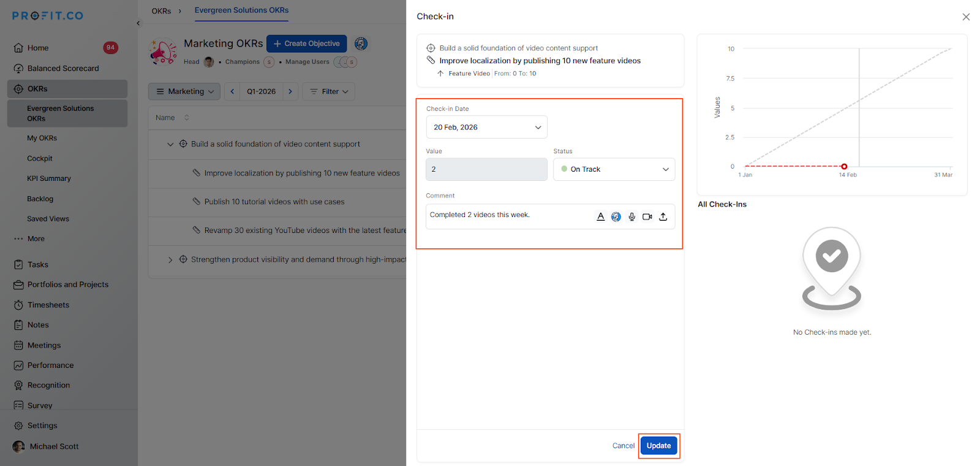The image size is (980, 466).
Task: Go to the next quarter
Action: 290,91
